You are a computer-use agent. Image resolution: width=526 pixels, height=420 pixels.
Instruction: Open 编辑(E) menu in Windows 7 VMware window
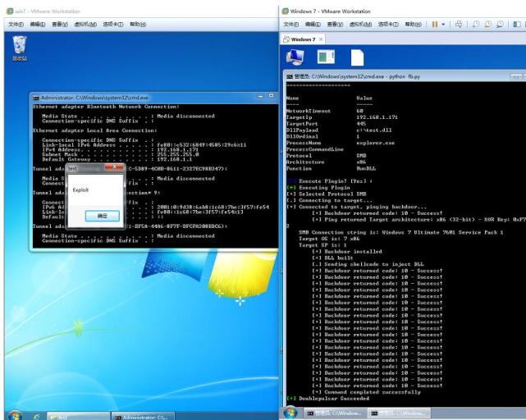pos(313,24)
